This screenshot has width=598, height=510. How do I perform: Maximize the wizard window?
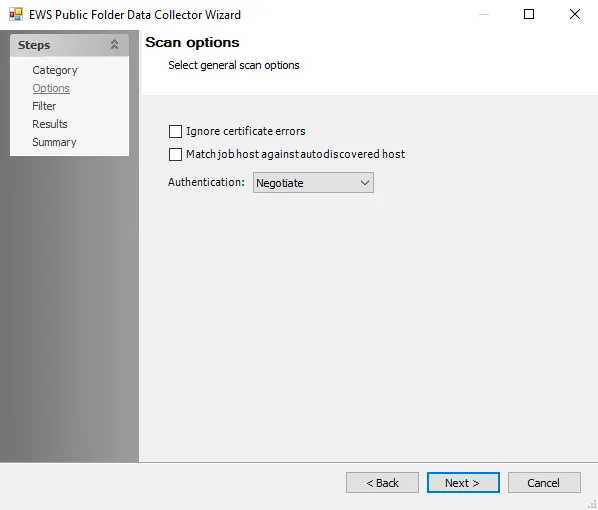pyautogui.click(x=529, y=14)
